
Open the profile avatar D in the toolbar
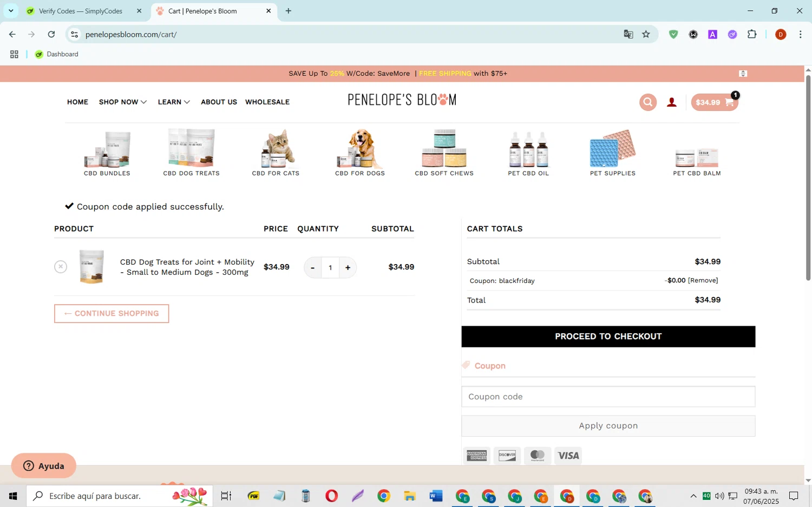click(781, 34)
